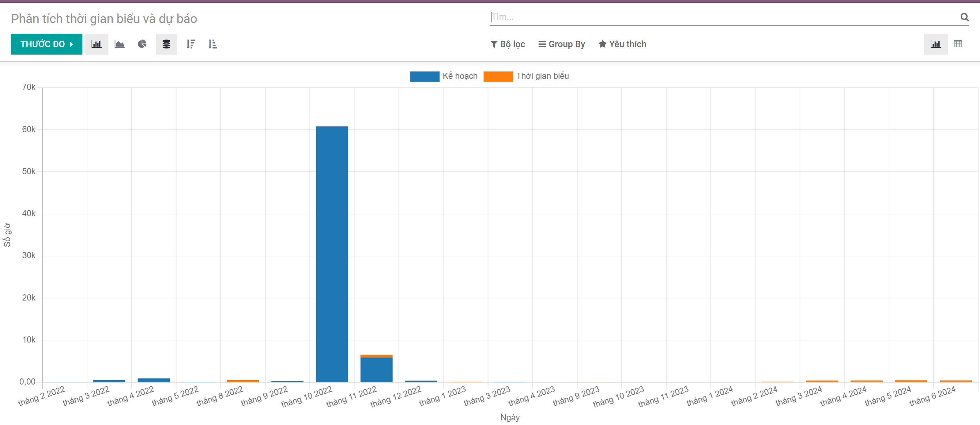
Task: Click the tháng 11 2022 blue bar
Action: pyautogui.click(x=376, y=370)
